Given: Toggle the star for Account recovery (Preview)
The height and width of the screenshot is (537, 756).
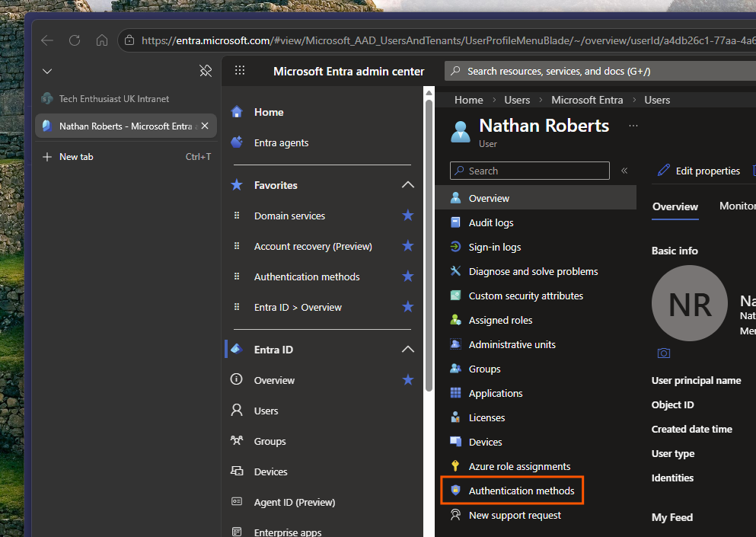Looking at the screenshot, I should click(408, 245).
